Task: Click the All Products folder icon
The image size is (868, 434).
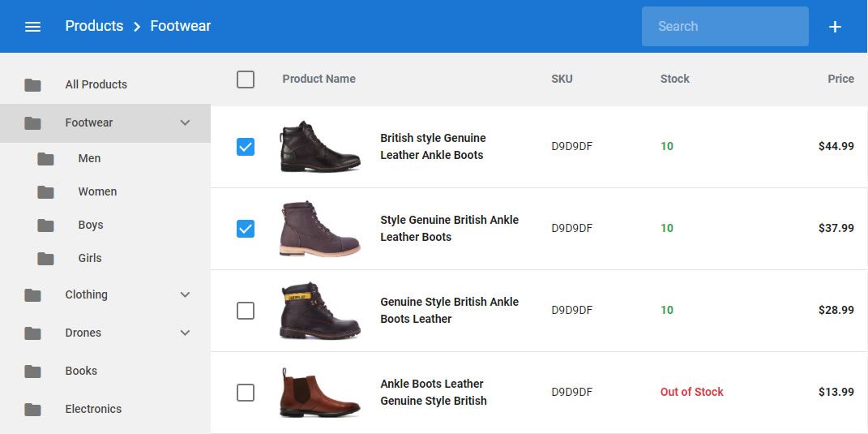Action: [x=32, y=85]
